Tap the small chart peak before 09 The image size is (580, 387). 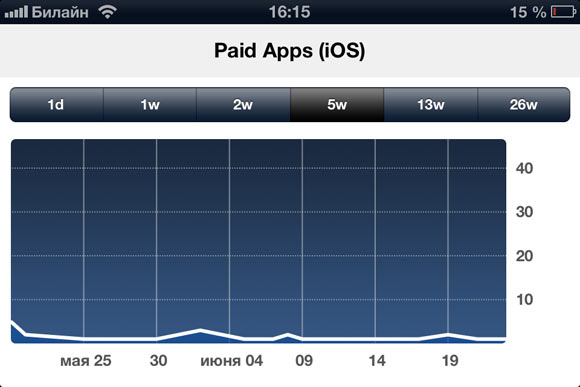tap(288, 334)
